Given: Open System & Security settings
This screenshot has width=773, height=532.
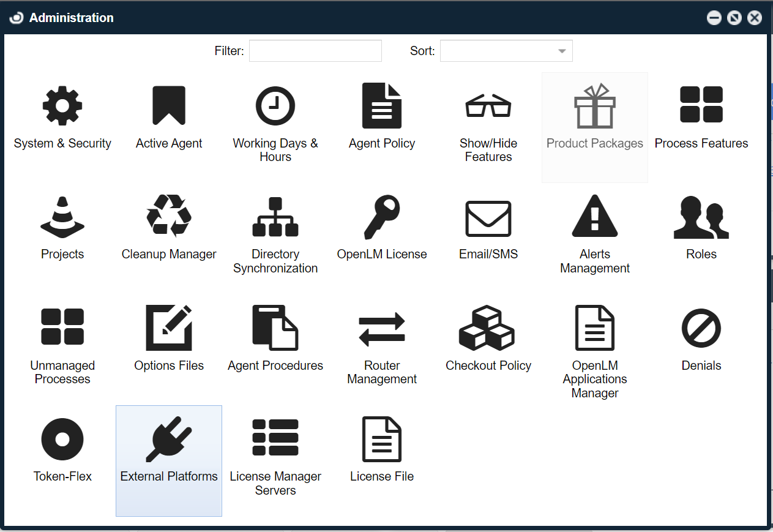Looking at the screenshot, I should 62,106.
